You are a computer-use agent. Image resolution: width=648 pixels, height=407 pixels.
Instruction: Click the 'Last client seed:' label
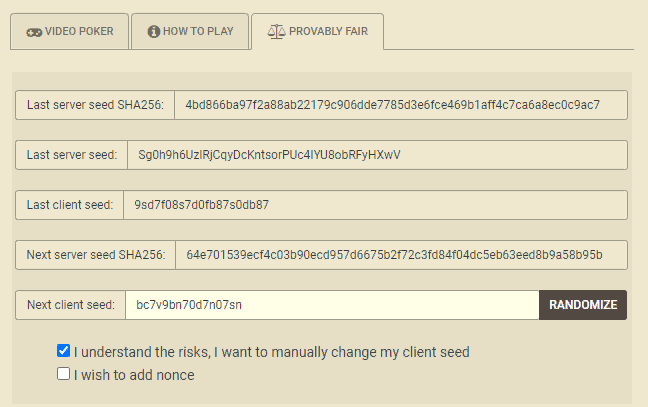point(70,205)
